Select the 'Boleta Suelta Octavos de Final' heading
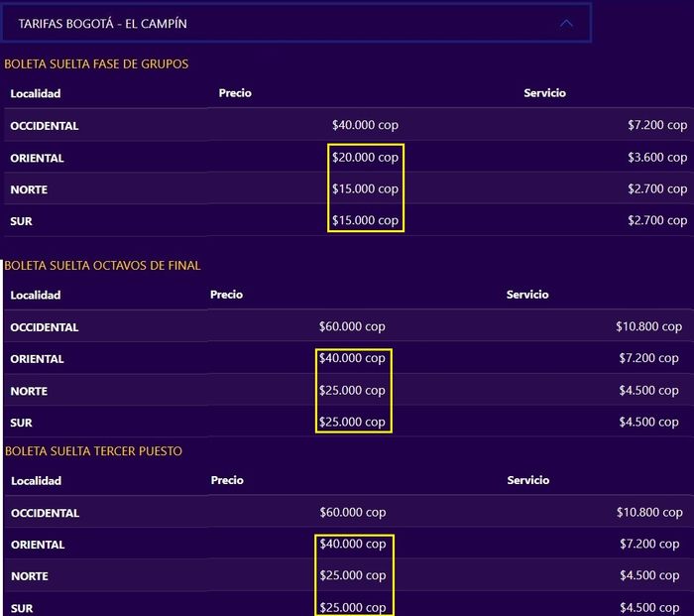694x616 pixels. point(102,265)
